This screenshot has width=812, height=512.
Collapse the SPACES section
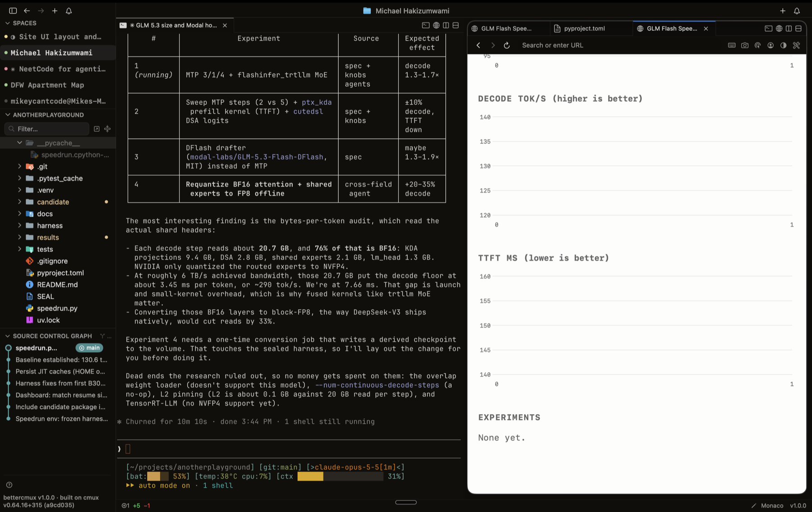click(x=7, y=23)
